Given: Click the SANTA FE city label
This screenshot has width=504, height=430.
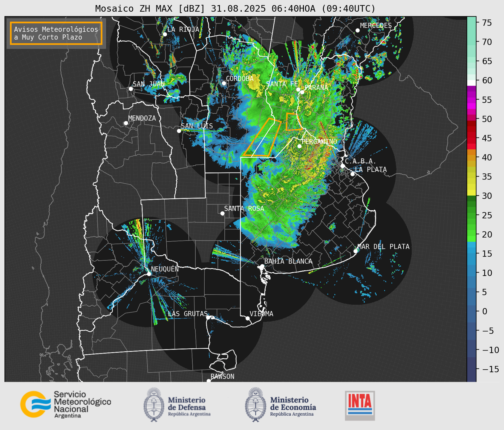Looking at the screenshot, I should (282, 84).
